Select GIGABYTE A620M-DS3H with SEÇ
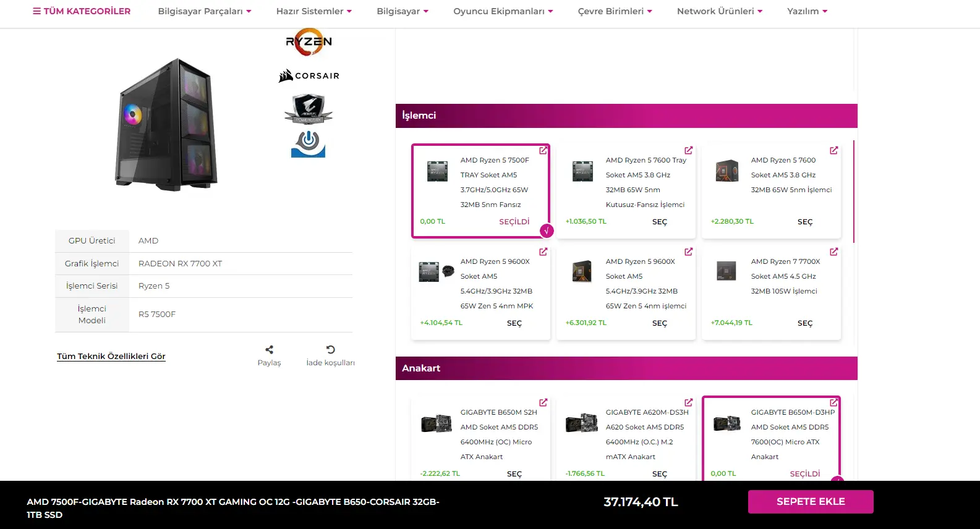This screenshot has height=529, width=980. coord(660,474)
